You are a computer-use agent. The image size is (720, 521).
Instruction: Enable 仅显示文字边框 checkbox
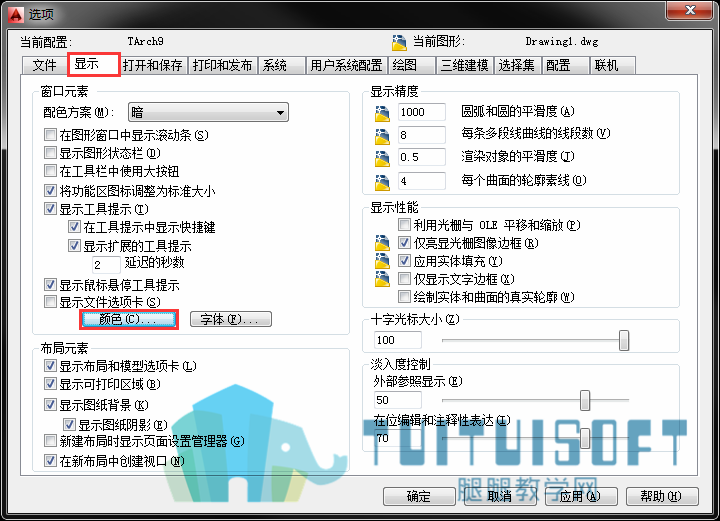(x=404, y=279)
